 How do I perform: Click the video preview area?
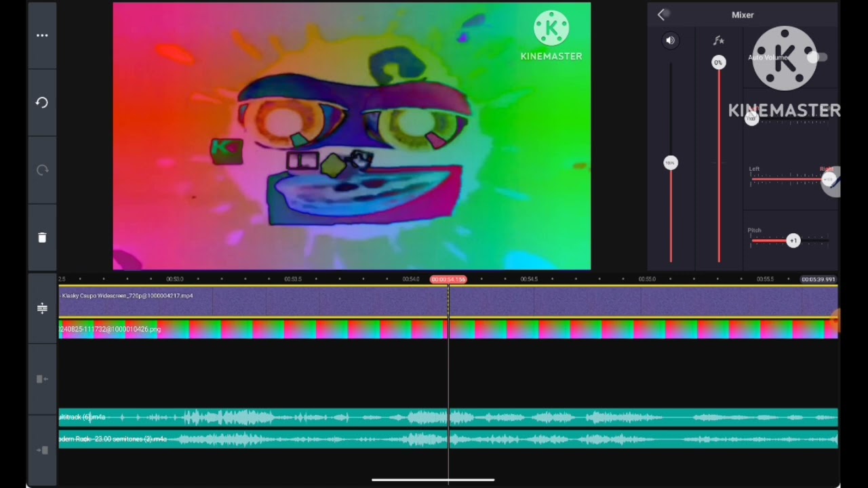352,136
